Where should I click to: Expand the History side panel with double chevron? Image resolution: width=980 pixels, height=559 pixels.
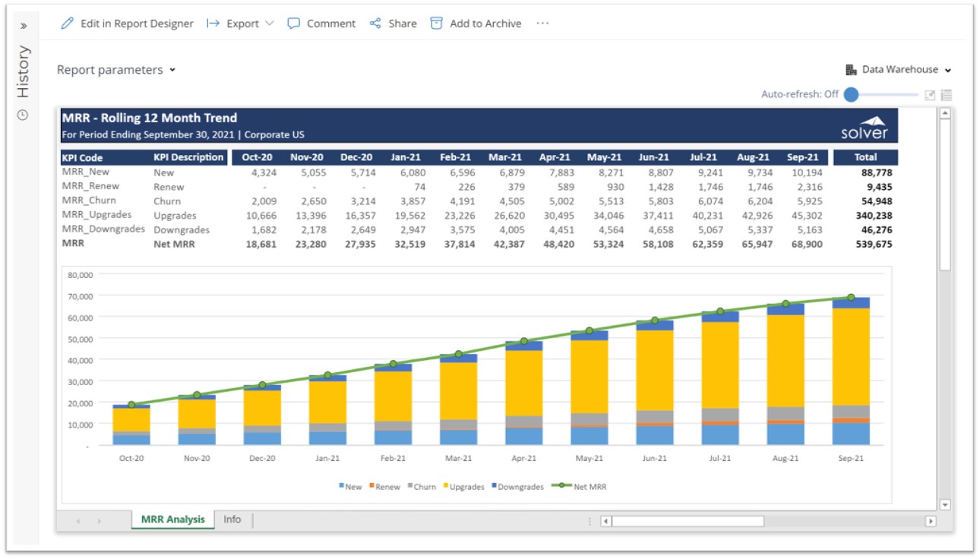coord(23,25)
